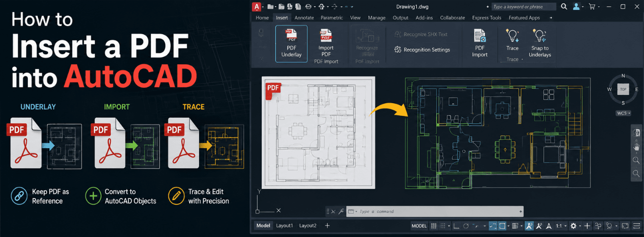Add a new layout with plus button

(x=327, y=225)
